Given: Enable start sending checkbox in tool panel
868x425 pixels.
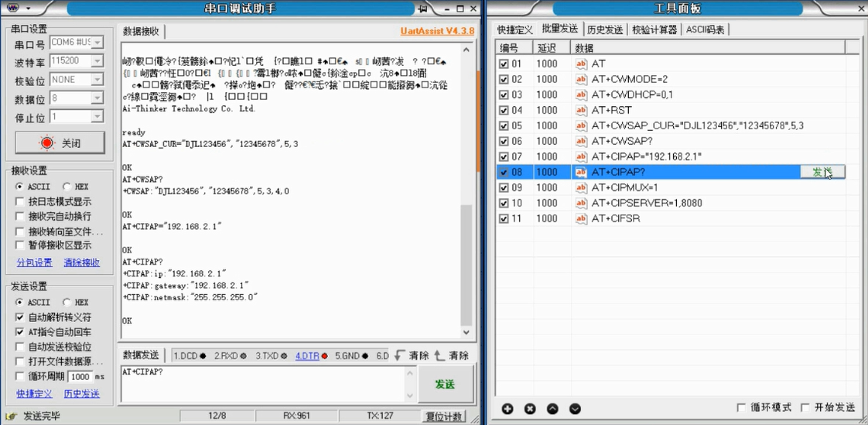Looking at the screenshot, I should click(x=805, y=408).
